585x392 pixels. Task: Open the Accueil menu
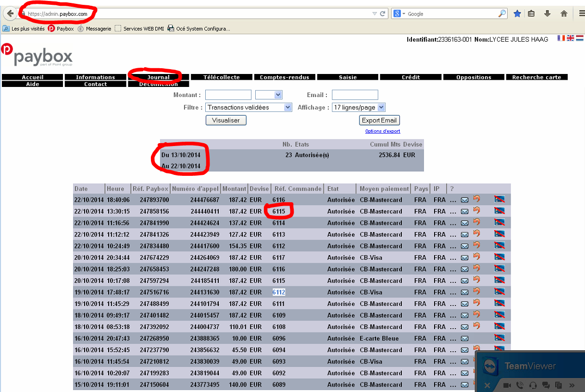point(33,77)
